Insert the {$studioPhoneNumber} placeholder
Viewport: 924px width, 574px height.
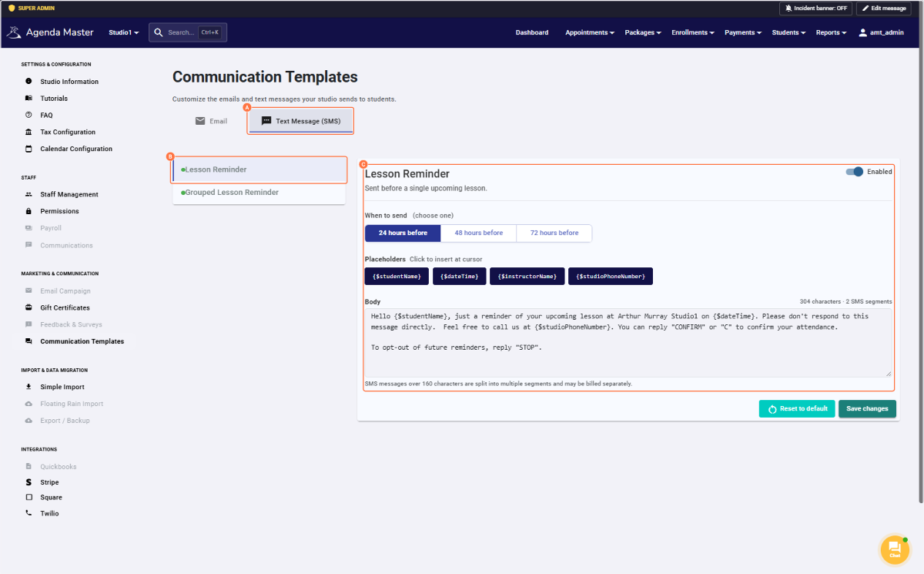tap(611, 276)
